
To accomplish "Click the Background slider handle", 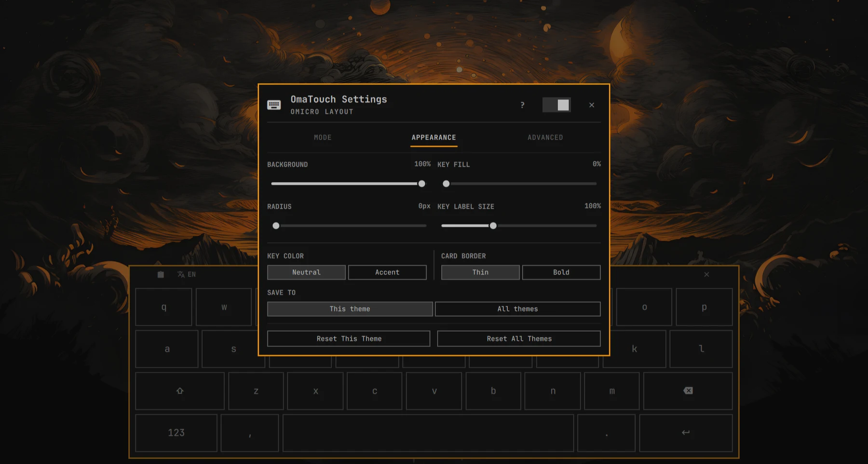I will point(422,184).
